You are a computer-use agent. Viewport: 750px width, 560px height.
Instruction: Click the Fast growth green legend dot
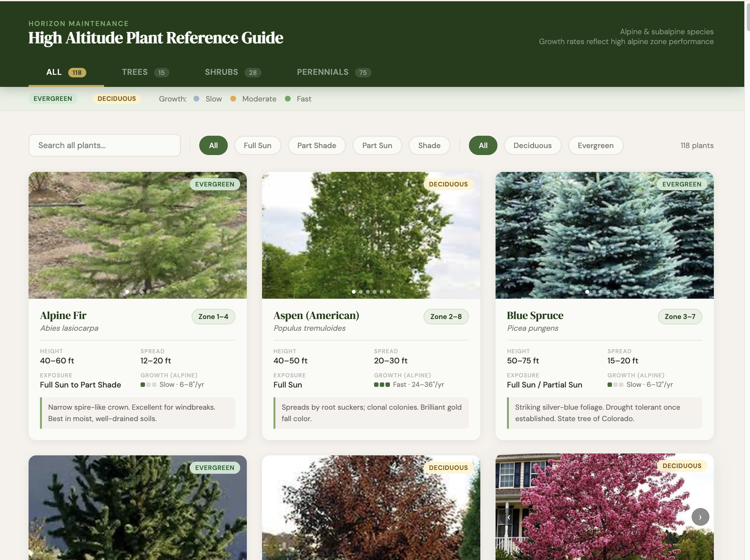(287, 99)
